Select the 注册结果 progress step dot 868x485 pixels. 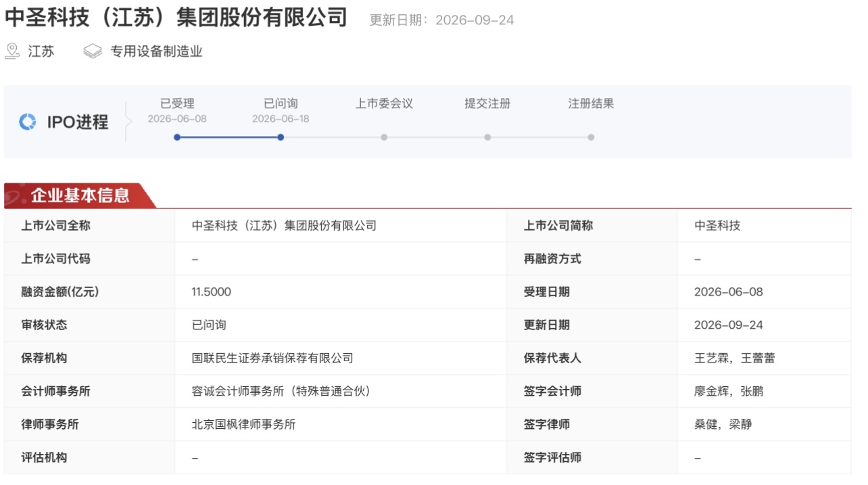point(591,137)
